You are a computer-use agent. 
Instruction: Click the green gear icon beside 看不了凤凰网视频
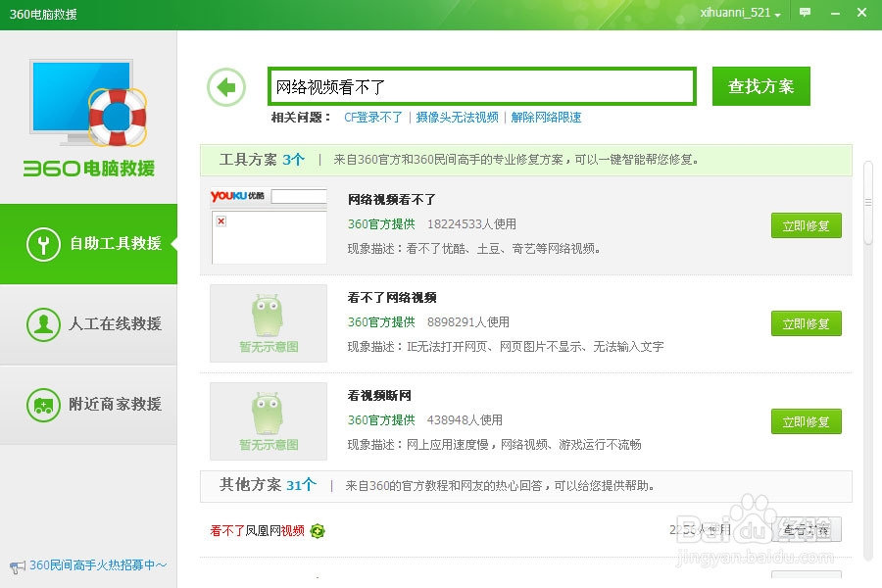click(315, 530)
